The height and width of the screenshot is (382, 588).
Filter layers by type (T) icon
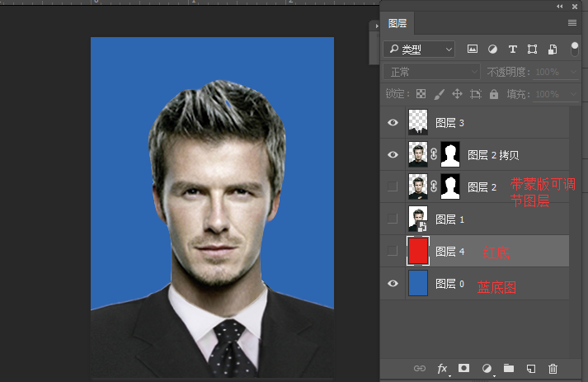click(513, 50)
